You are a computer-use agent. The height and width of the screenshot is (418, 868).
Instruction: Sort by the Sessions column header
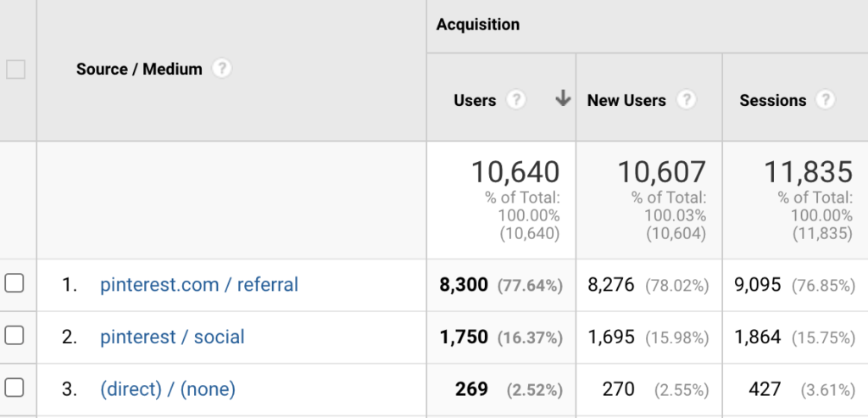[772, 100]
